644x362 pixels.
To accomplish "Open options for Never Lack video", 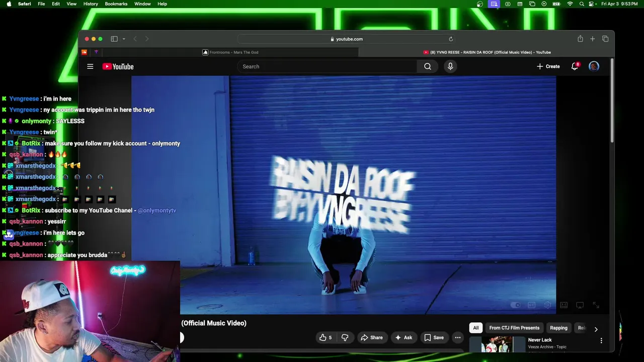I will point(601,341).
